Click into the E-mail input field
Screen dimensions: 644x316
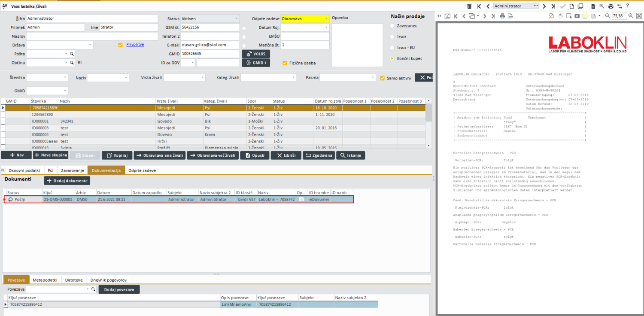point(210,45)
